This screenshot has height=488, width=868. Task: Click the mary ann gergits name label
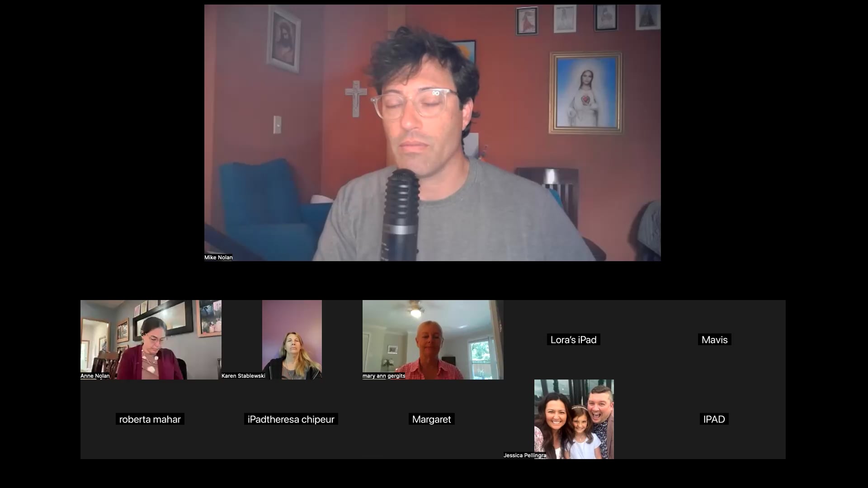click(384, 376)
